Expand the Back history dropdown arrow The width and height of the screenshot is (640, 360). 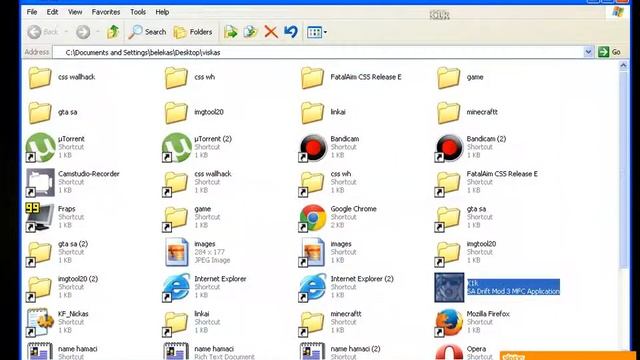(x=66, y=32)
